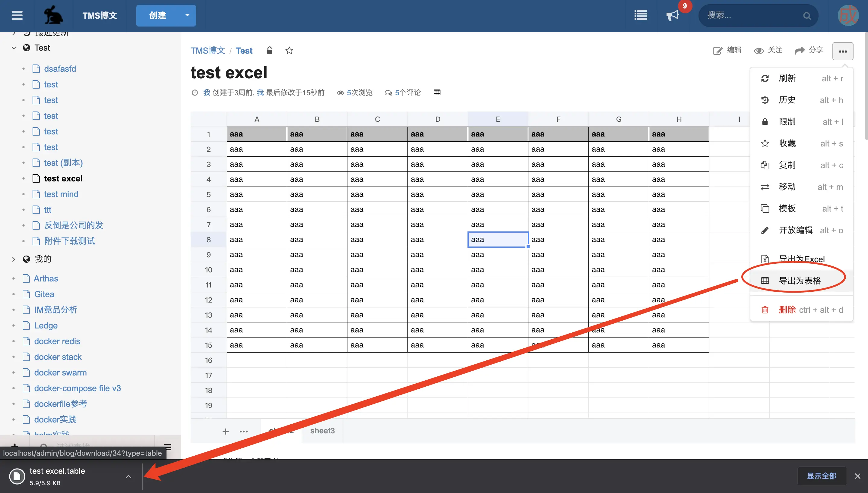Close the downloads bar
Viewport: 868px width, 493px height.
tap(857, 476)
